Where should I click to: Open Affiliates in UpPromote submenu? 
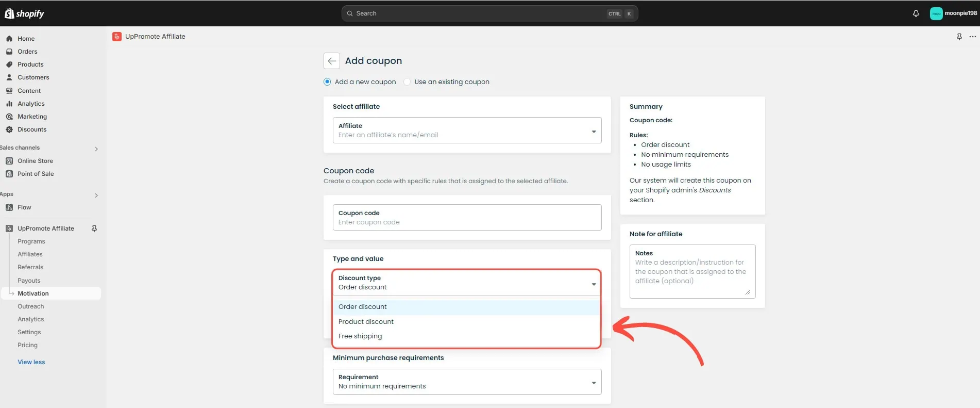(x=30, y=254)
